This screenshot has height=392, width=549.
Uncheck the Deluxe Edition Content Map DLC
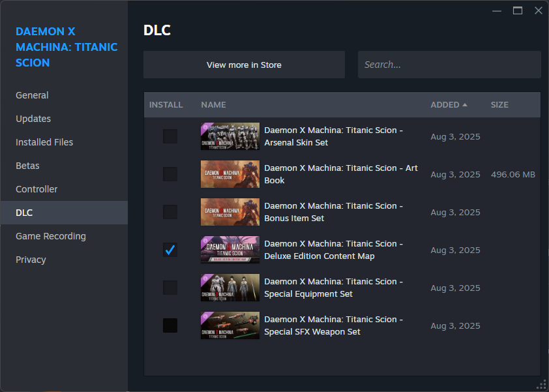170,250
